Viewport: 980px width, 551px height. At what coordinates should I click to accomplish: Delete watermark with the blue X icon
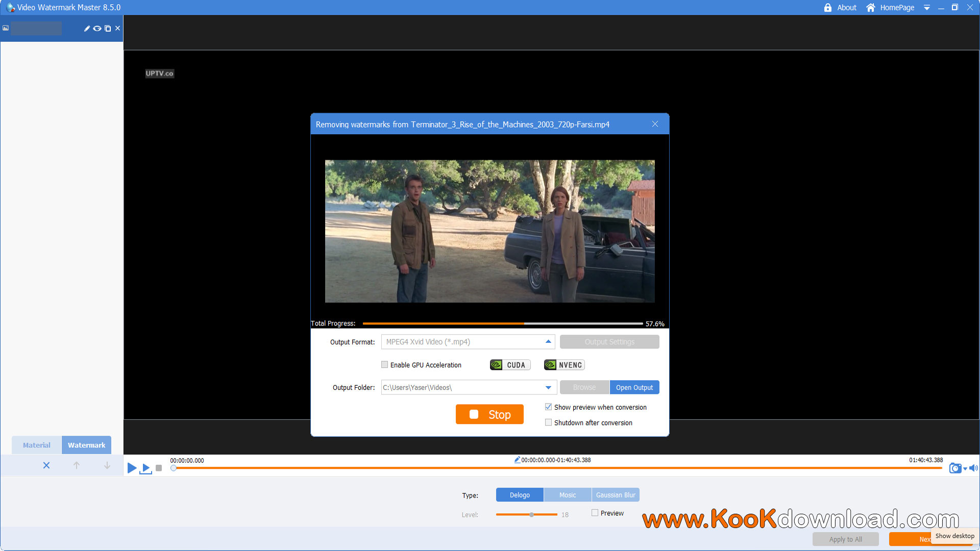tap(46, 465)
